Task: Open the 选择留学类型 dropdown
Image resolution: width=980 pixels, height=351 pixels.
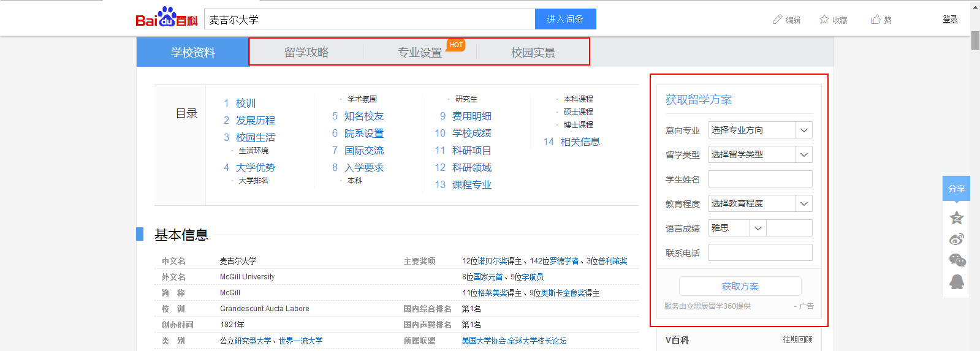Action: (x=760, y=154)
